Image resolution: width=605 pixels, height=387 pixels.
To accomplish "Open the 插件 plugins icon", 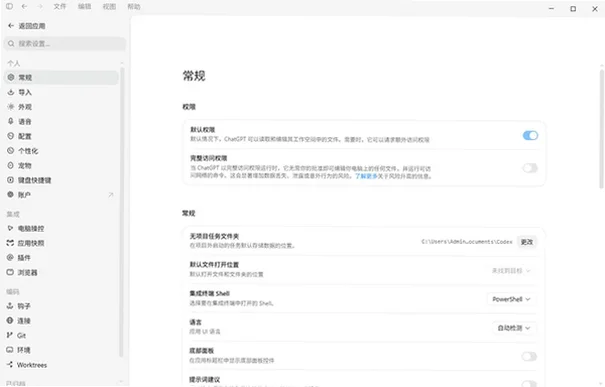I will tap(10, 257).
